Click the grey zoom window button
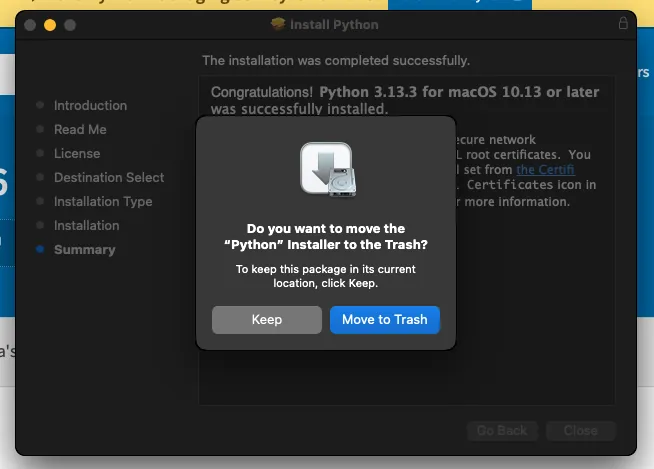 click(x=70, y=25)
